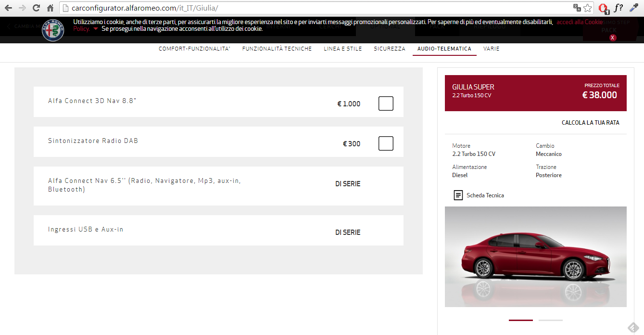The height and width of the screenshot is (335, 644).
Task: Click the '€ 300' price
Action: coord(352,144)
